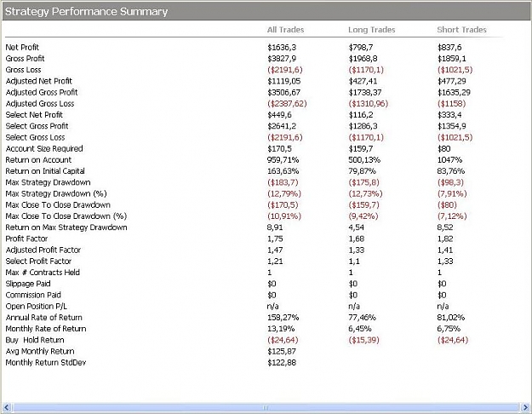Select the Long Trades column header
Viewport: 532px width, 414px height.
tap(371, 30)
